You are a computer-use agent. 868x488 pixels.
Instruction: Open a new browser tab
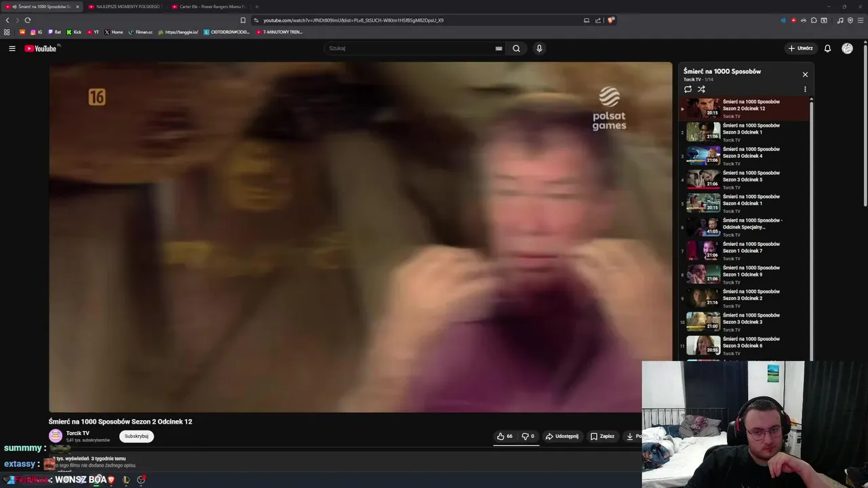point(256,7)
